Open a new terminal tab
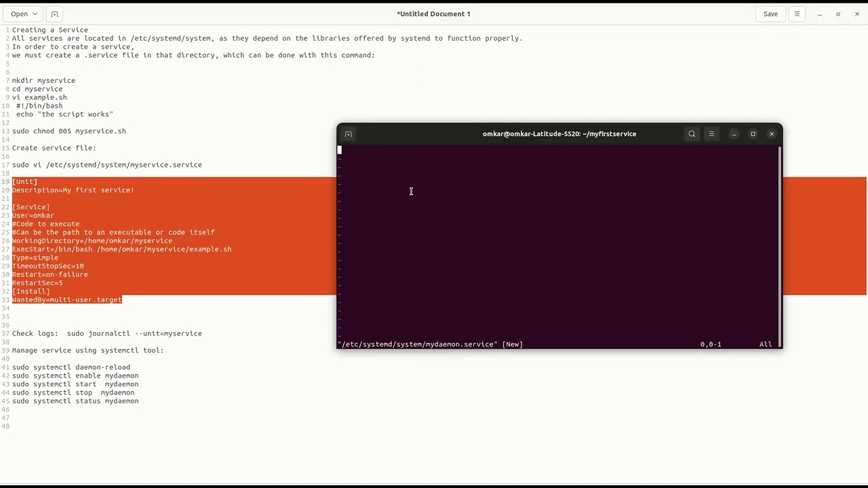 349,134
